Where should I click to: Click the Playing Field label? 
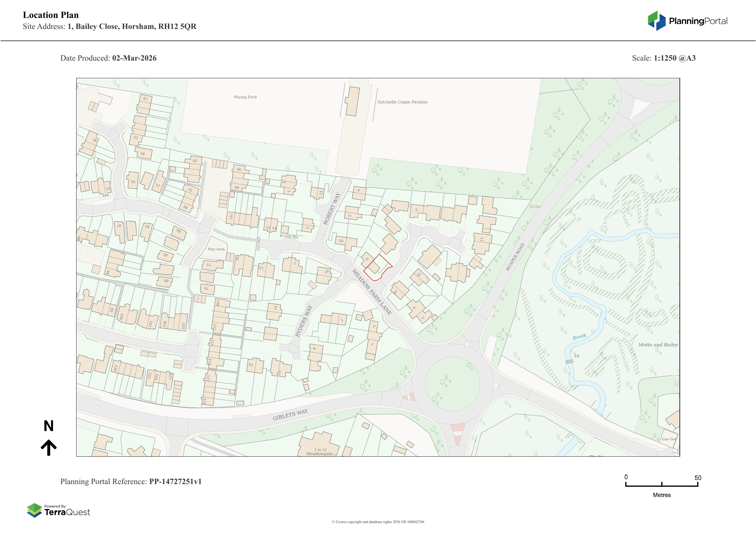245,97
